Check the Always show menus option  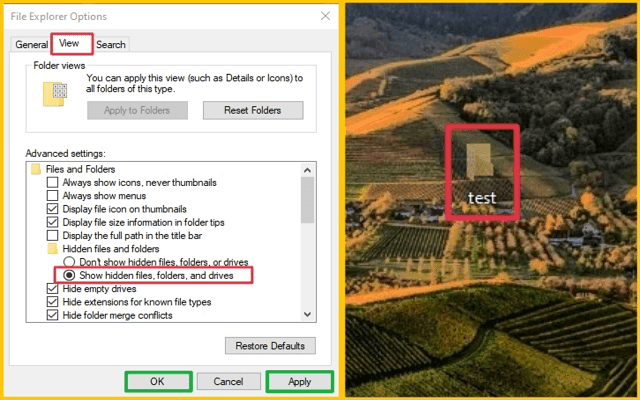point(52,196)
